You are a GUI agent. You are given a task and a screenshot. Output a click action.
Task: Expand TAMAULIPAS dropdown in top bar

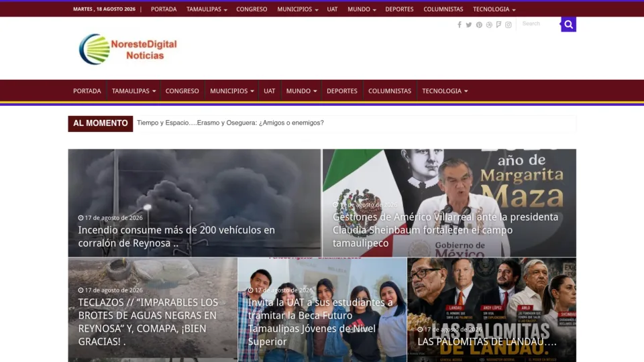207,9
